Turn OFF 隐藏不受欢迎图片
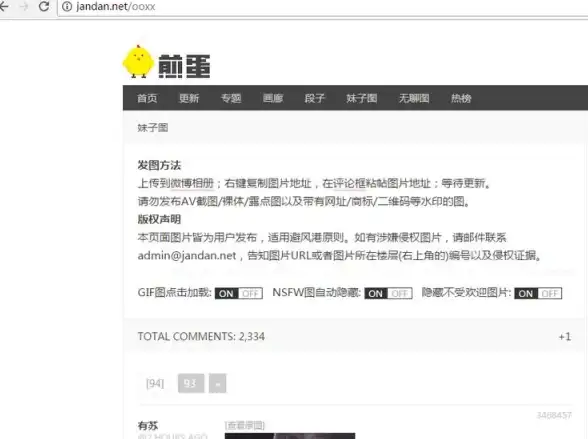Viewport: 588px width, 439px height. tap(550, 294)
